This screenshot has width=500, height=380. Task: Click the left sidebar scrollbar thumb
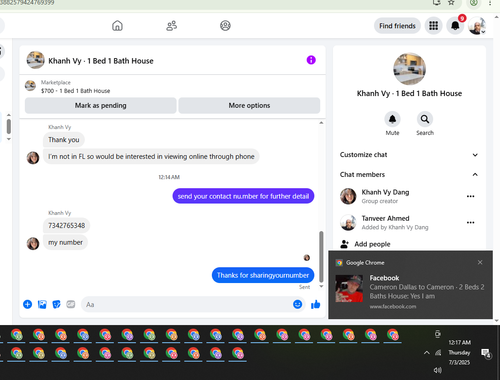(x=9, y=127)
